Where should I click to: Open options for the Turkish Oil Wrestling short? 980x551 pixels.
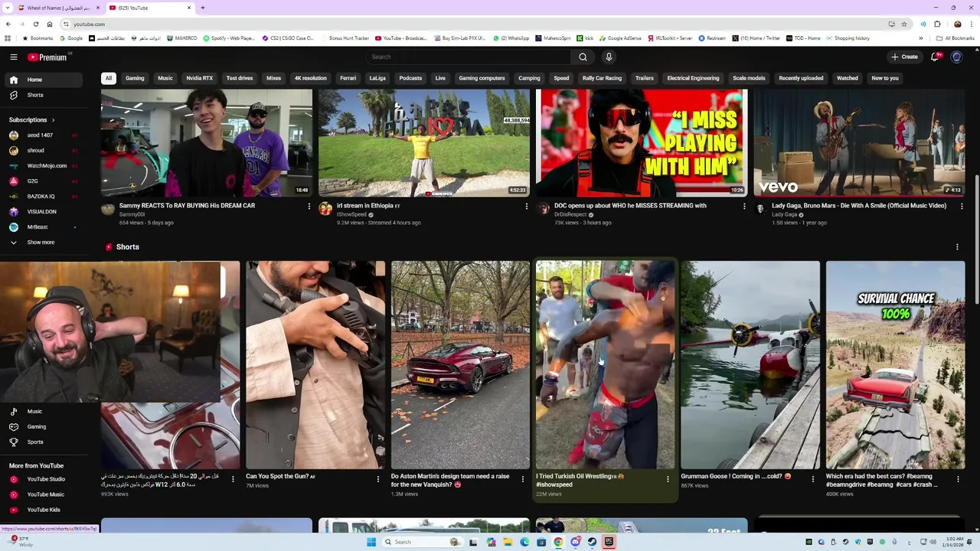point(668,480)
